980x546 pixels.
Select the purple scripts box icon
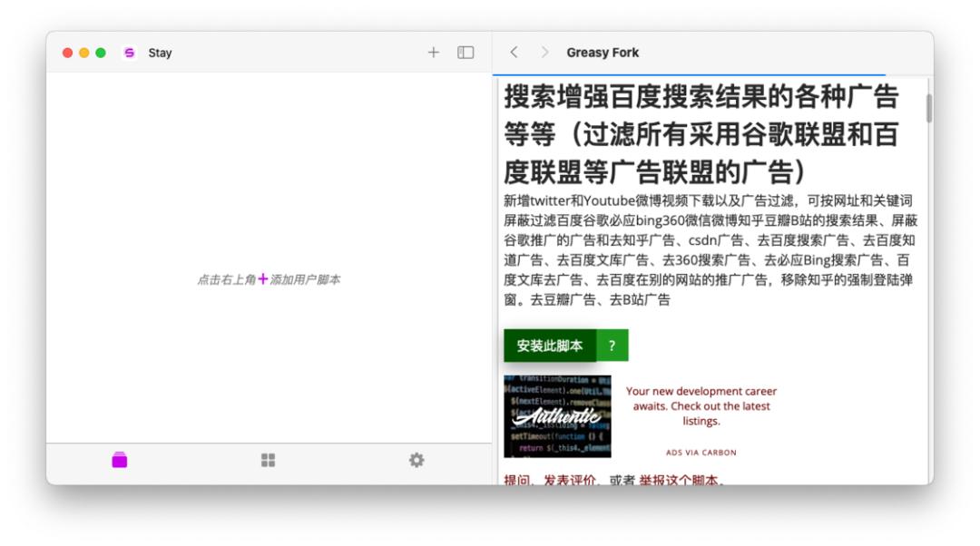pos(119,461)
